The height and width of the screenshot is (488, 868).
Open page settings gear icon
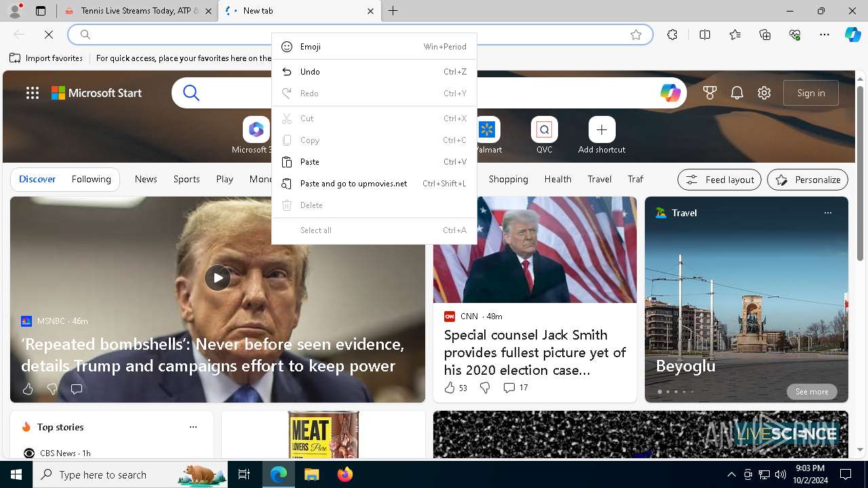[764, 93]
